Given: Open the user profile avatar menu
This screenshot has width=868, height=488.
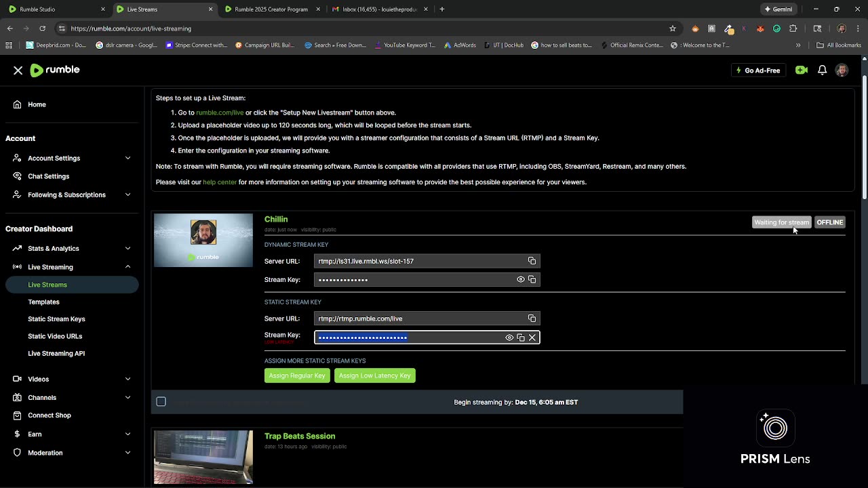Looking at the screenshot, I should (842, 70).
